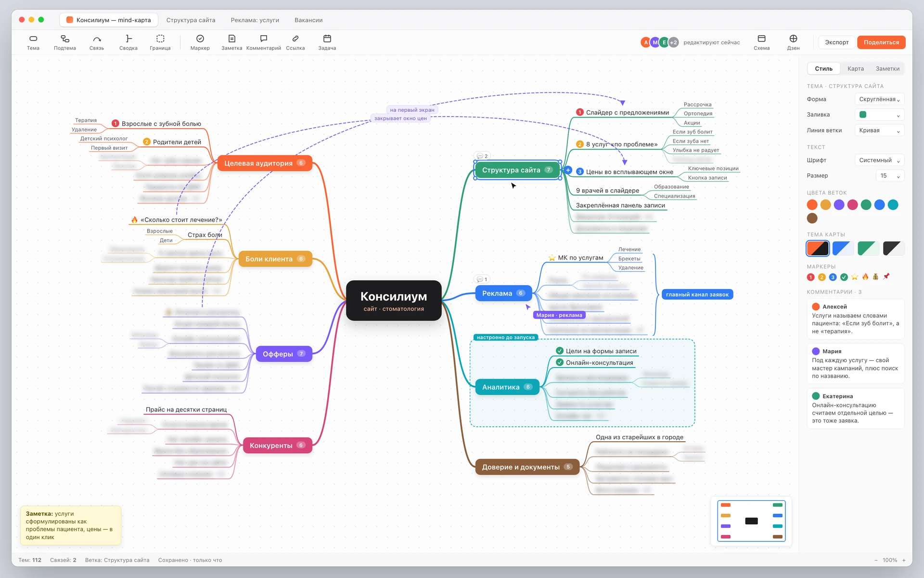Open the Шрифт Системный dropdown
Image resolution: width=924 pixels, height=578 pixels.
(879, 160)
